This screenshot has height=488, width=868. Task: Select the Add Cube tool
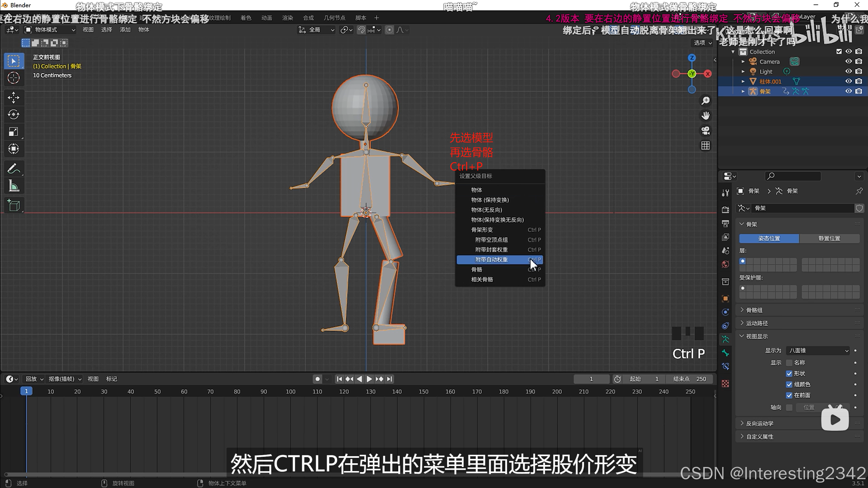[x=14, y=205]
